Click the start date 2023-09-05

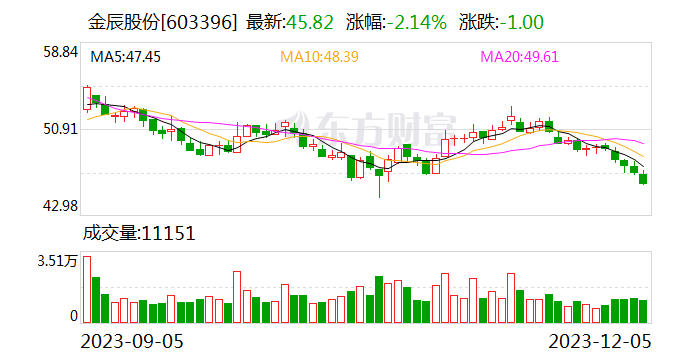pos(132,342)
